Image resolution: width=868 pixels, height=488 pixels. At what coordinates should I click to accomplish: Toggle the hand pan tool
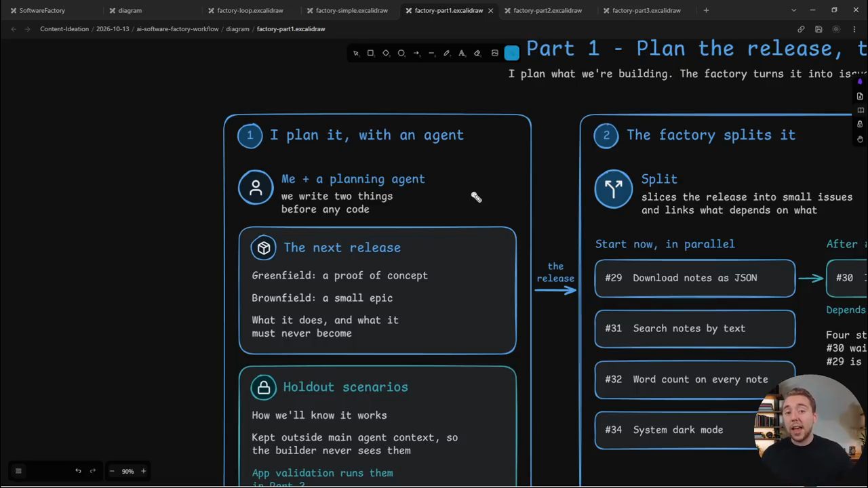click(x=860, y=139)
